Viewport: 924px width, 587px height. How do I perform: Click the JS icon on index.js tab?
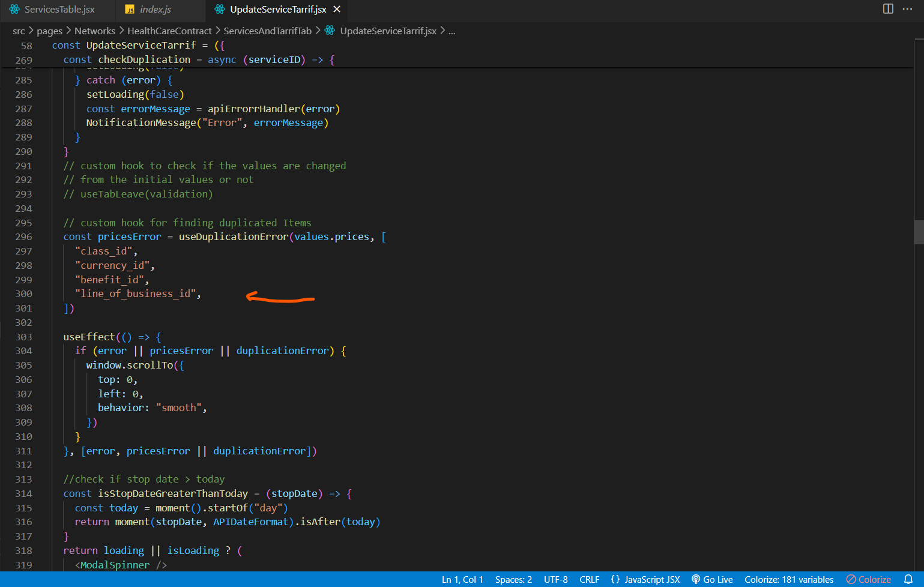pyautogui.click(x=130, y=10)
